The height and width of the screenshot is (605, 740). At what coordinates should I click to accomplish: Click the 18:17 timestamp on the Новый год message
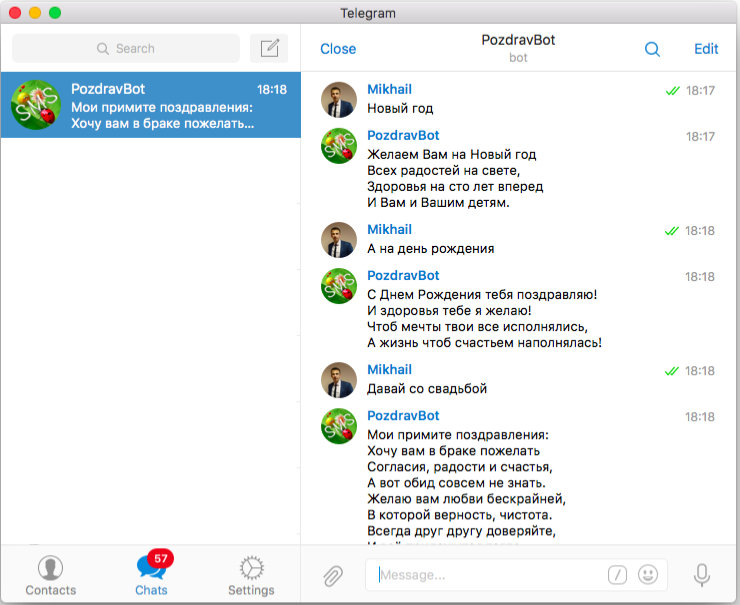(x=700, y=91)
